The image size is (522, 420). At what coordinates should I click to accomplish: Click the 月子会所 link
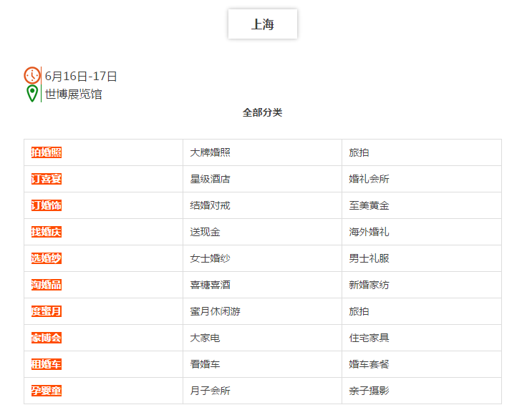pyautogui.click(x=210, y=391)
